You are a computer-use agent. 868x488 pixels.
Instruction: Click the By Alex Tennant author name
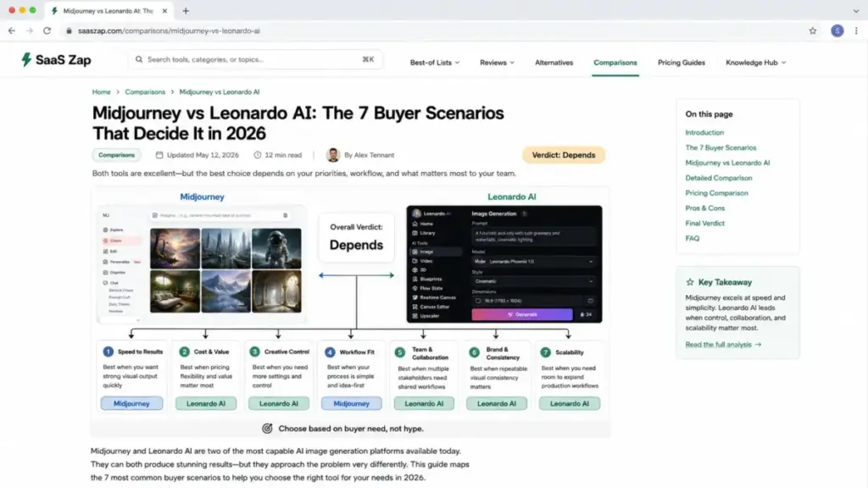[370, 155]
